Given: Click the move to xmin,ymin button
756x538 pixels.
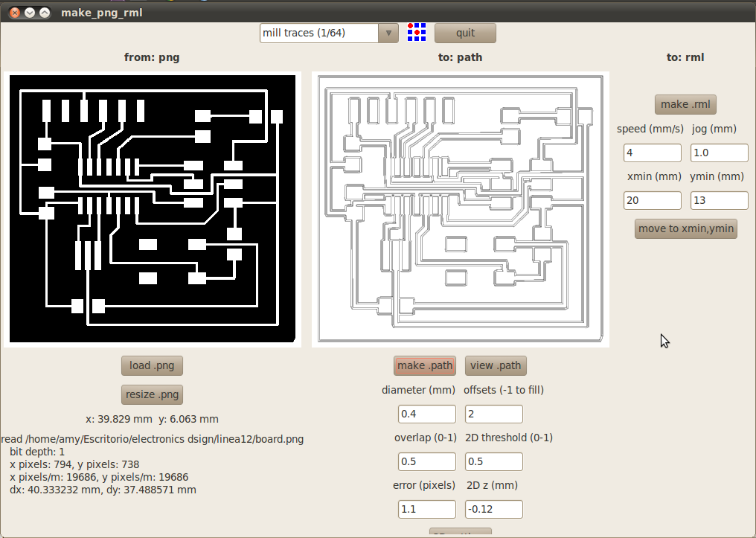Looking at the screenshot, I should click(x=685, y=228).
